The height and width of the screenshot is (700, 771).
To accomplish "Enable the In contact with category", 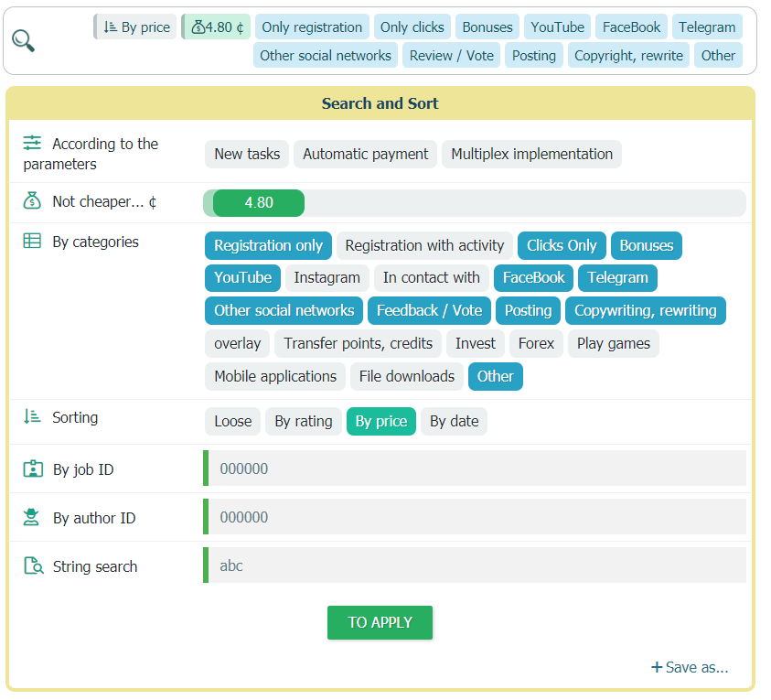I will coord(431,278).
